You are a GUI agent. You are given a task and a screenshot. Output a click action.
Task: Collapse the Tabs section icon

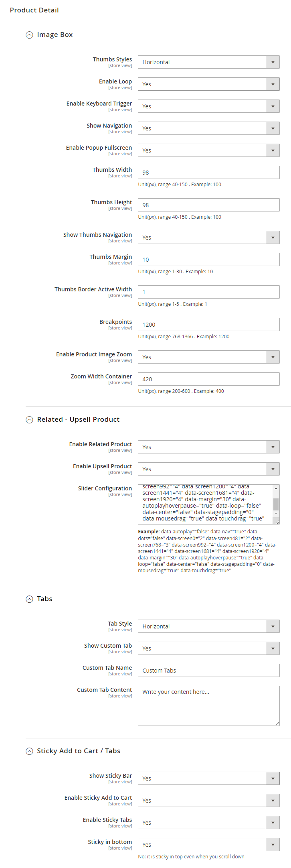pos(29,599)
